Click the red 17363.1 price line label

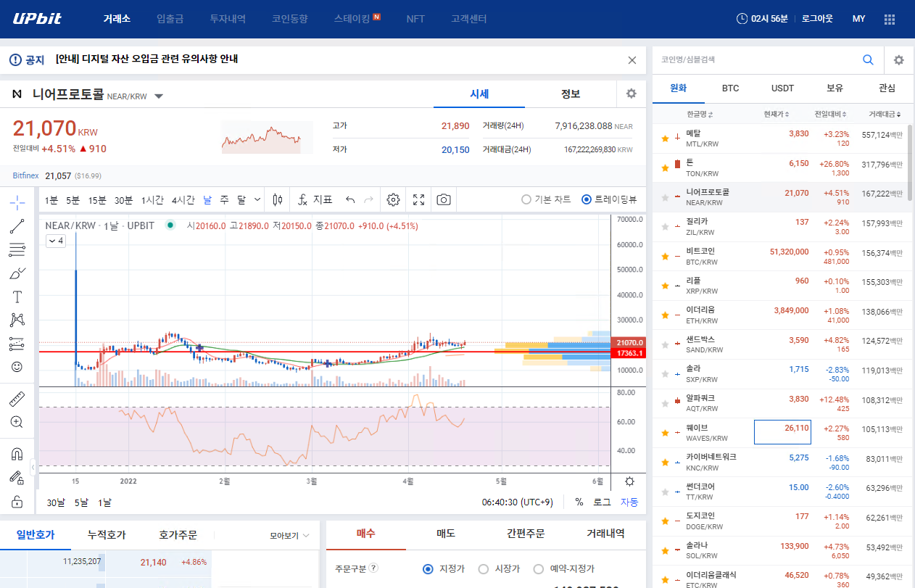click(x=628, y=353)
